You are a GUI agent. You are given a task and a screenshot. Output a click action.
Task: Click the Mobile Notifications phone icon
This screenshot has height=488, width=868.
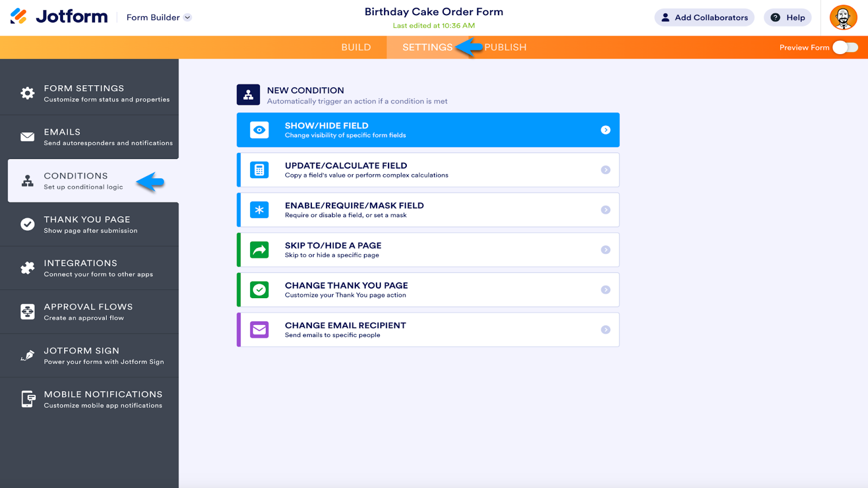coord(28,399)
